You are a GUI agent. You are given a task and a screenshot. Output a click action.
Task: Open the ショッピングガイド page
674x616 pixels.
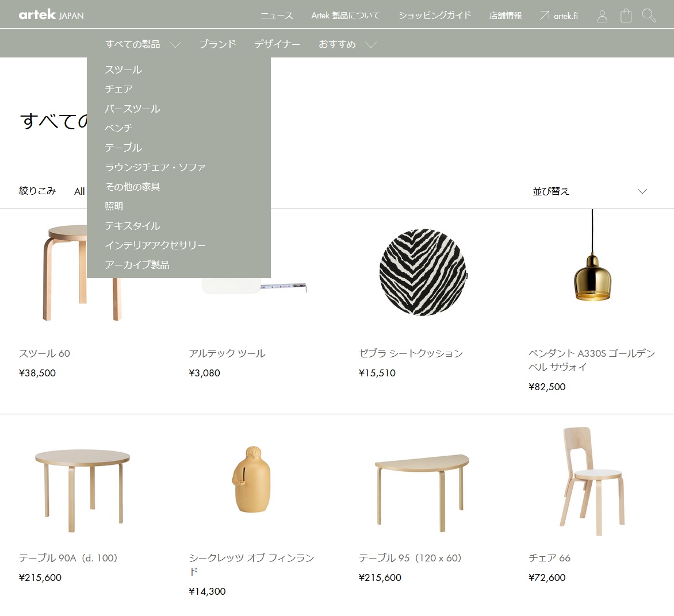(x=434, y=16)
